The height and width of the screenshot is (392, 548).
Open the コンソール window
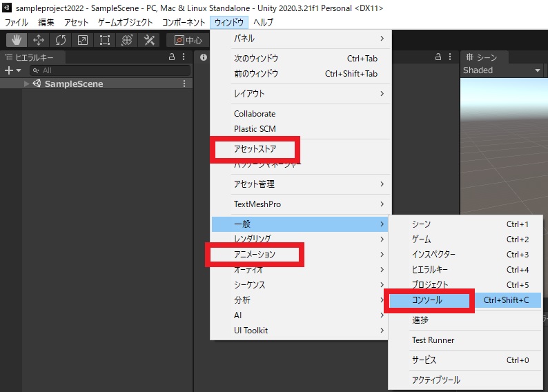tap(465, 300)
